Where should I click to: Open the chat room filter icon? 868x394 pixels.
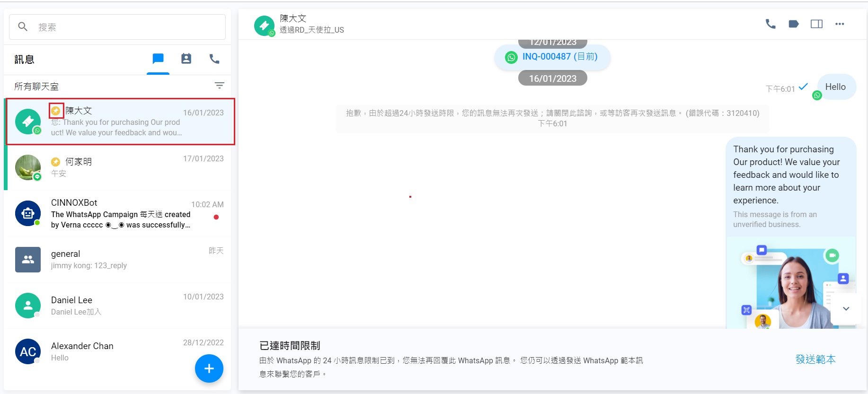[219, 86]
